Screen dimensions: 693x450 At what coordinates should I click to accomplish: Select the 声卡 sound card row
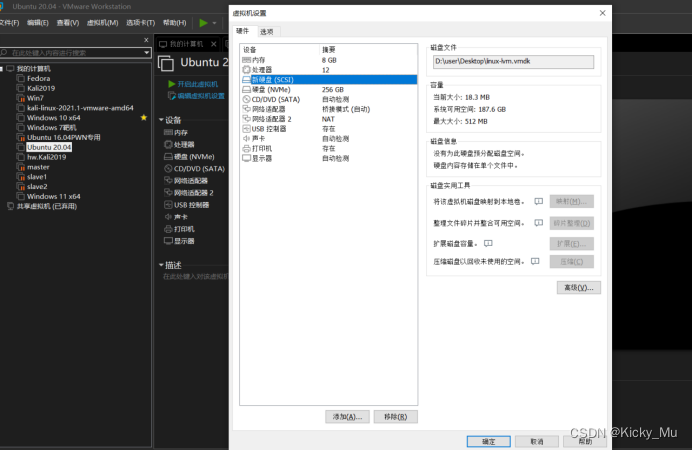tap(328, 138)
